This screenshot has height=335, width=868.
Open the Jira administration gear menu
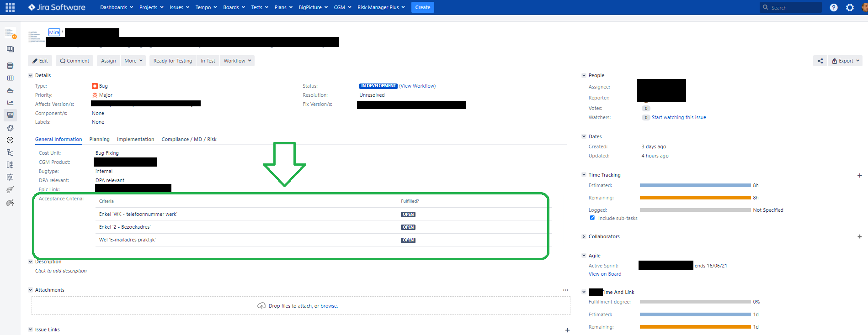850,7
